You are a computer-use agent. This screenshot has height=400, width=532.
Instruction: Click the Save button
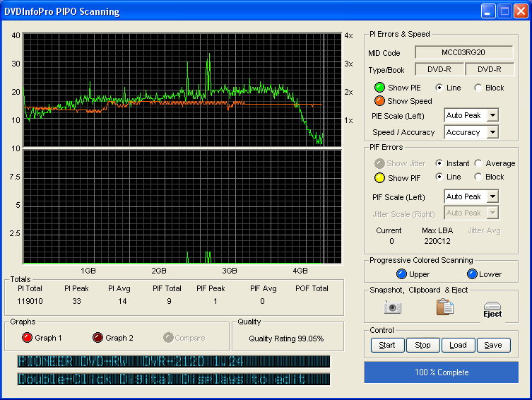[493, 346]
